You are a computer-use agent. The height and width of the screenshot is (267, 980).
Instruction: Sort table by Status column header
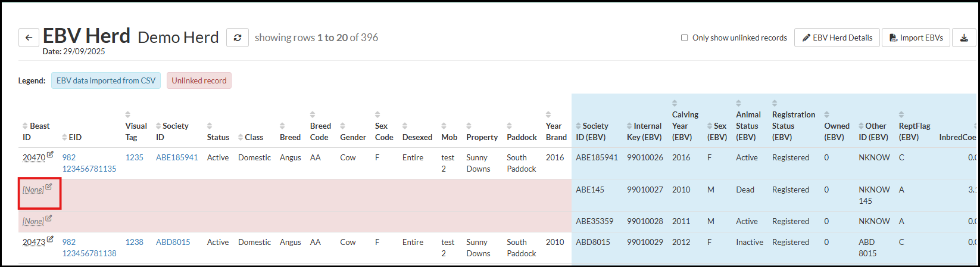[210, 126]
